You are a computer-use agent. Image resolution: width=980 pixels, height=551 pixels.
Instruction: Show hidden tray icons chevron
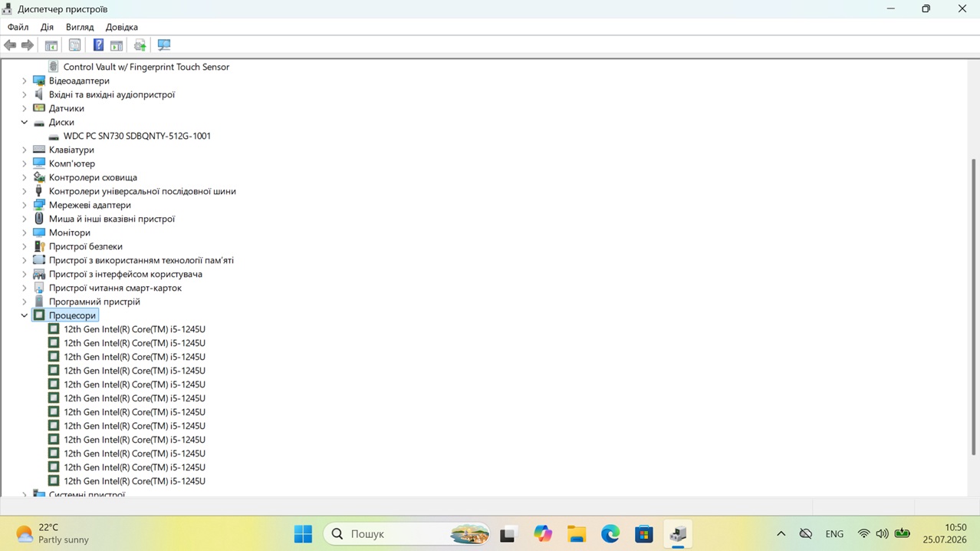tap(781, 534)
